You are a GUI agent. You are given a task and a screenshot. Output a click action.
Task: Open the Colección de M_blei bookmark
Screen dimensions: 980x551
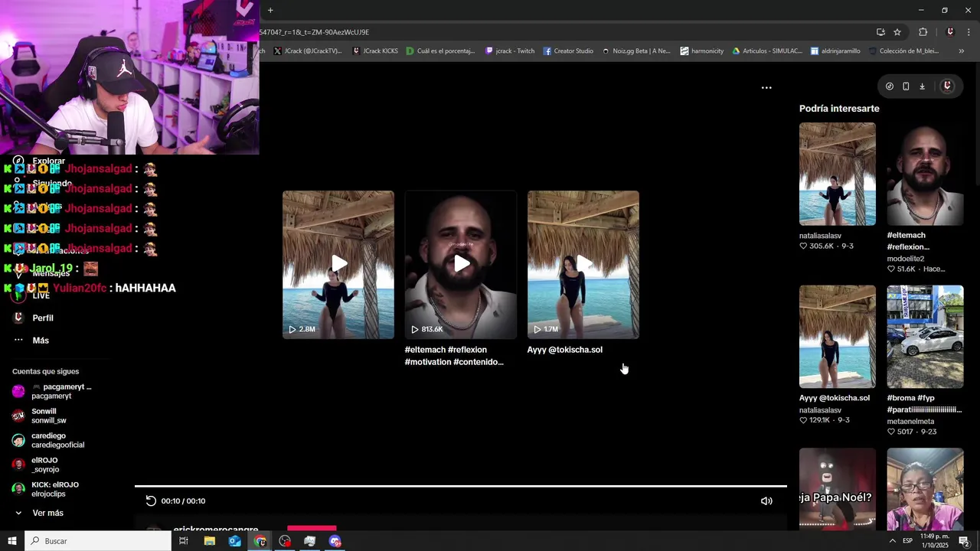[903, 51]
